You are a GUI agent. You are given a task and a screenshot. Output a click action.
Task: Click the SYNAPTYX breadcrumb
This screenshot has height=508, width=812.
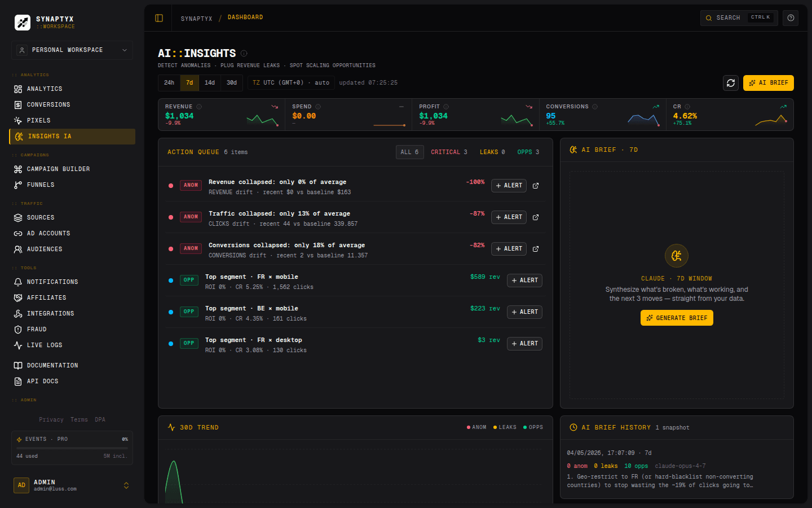coord(197,19)
